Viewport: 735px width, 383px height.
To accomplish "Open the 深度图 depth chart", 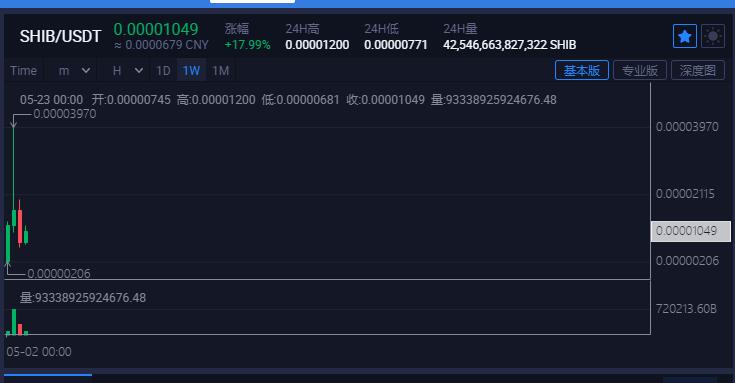I will point(698,70).
